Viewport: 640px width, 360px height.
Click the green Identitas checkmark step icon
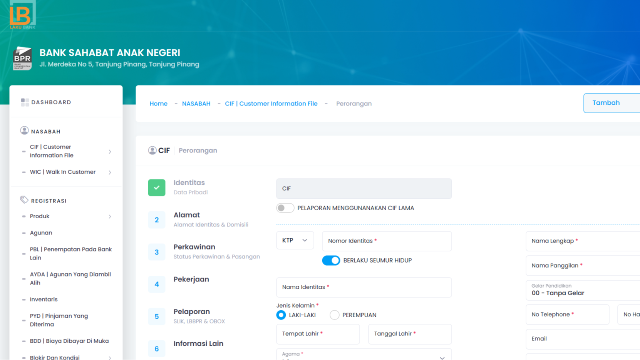pyautogui.click(x=157, y=187)
